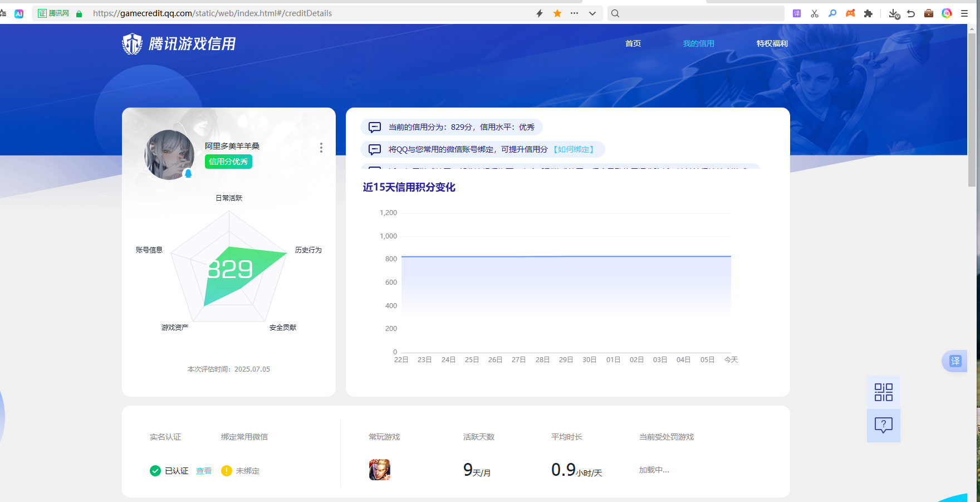
Task: Click the bookmark star in address bar
Action: (557, 13)
